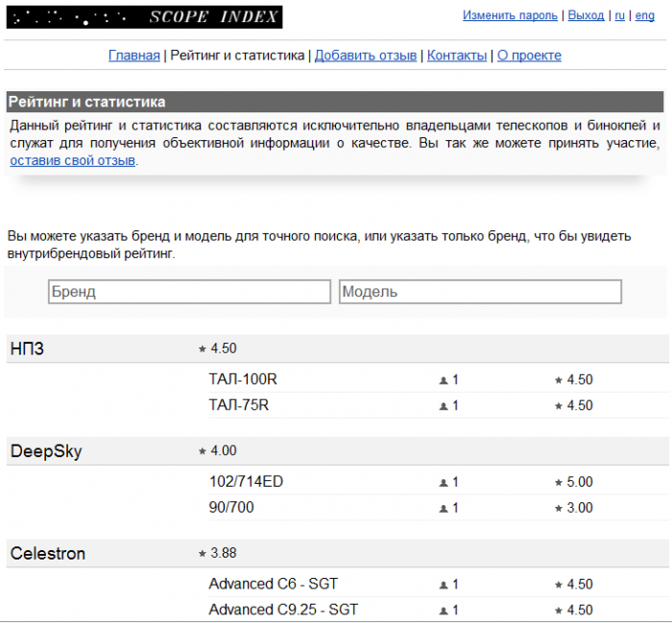Open the Изменить пароль link

(x=510, y=15)
